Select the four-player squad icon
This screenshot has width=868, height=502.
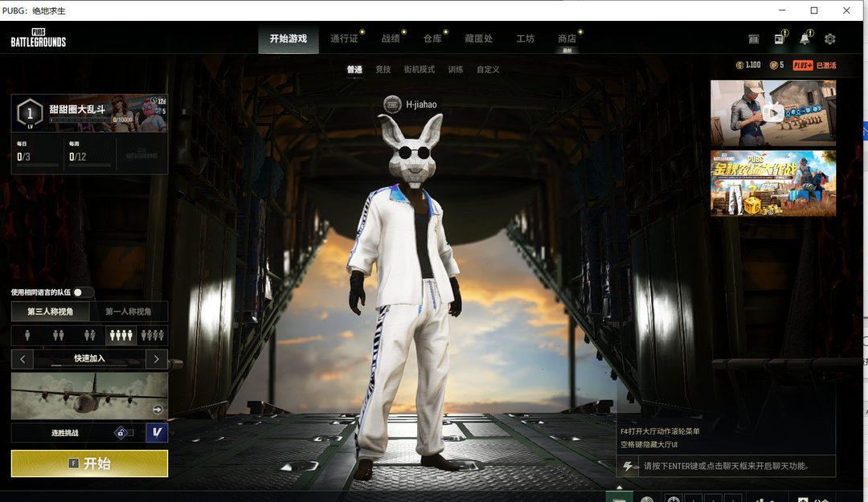click(x=121, y=335)
